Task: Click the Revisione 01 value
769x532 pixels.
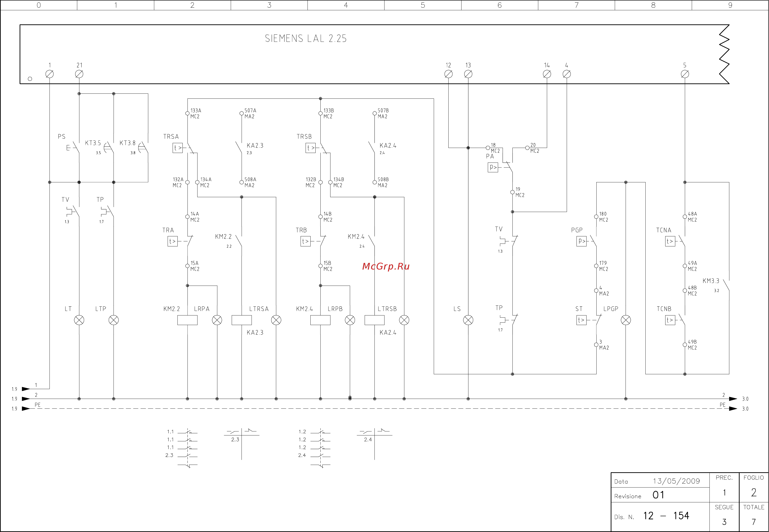Action: point(659,495)
